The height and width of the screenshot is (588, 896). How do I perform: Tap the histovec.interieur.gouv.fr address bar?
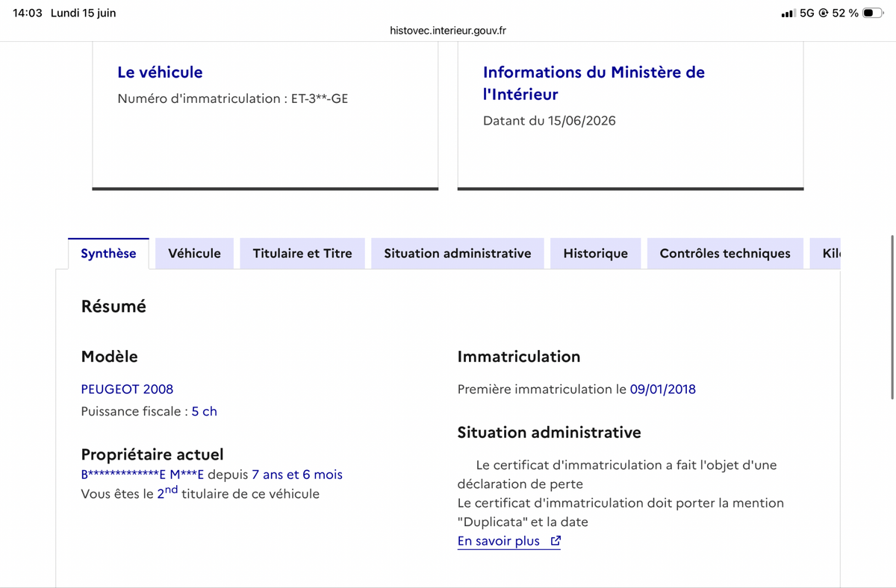(x=448, y=31)
